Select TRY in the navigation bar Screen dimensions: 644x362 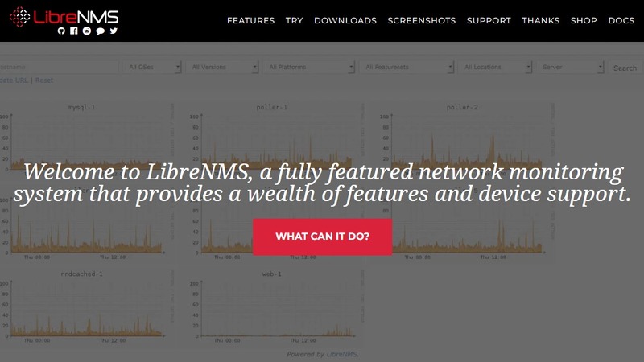294,21
